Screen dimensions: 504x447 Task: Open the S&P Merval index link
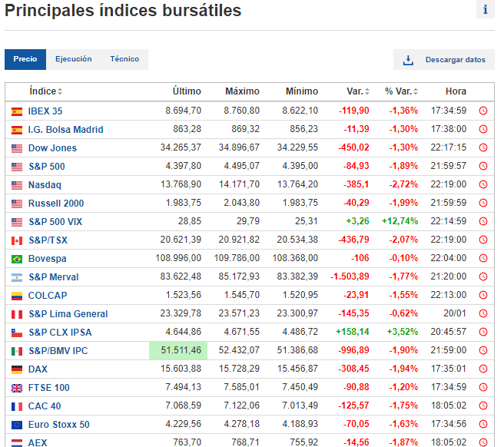(x=54, y=277)
